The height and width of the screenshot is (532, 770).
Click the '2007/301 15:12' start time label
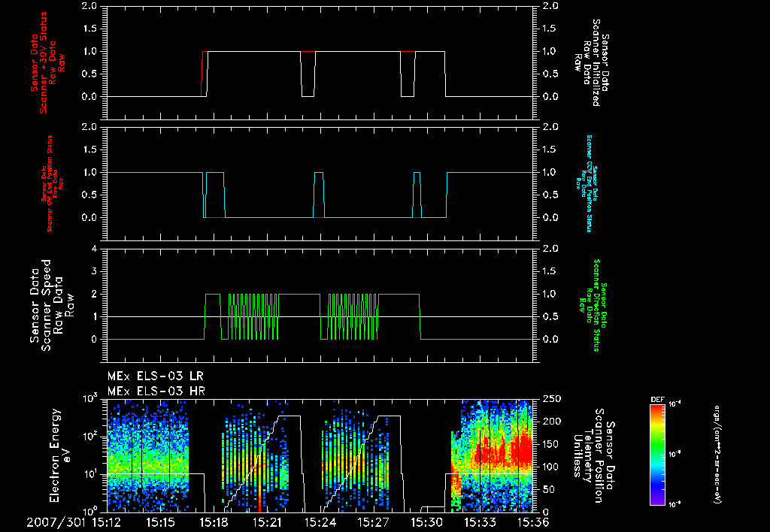coord(75,522)
